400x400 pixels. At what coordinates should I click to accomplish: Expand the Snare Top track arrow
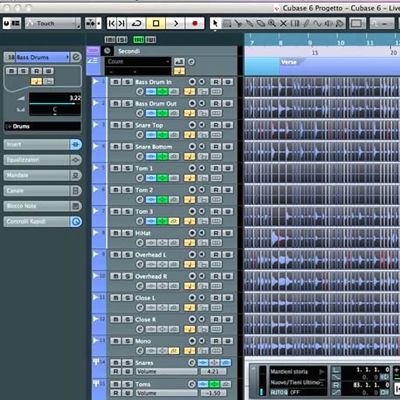pyautogui.click(x=96, y=124)
